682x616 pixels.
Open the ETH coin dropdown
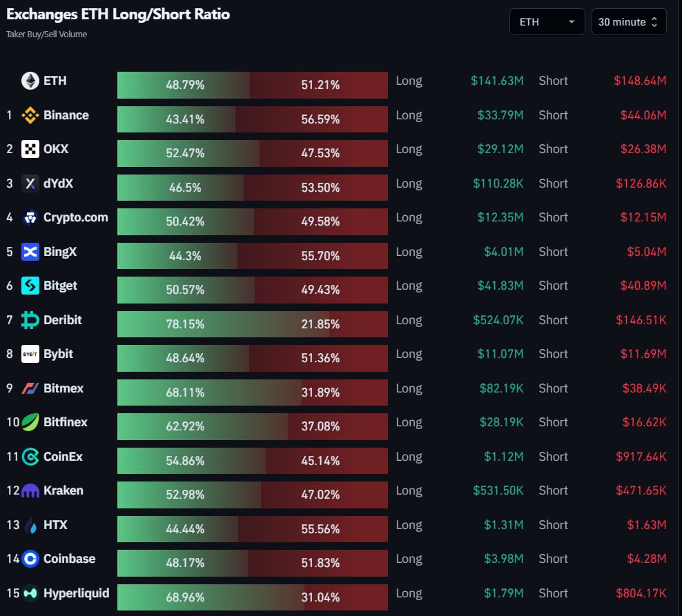547,22
